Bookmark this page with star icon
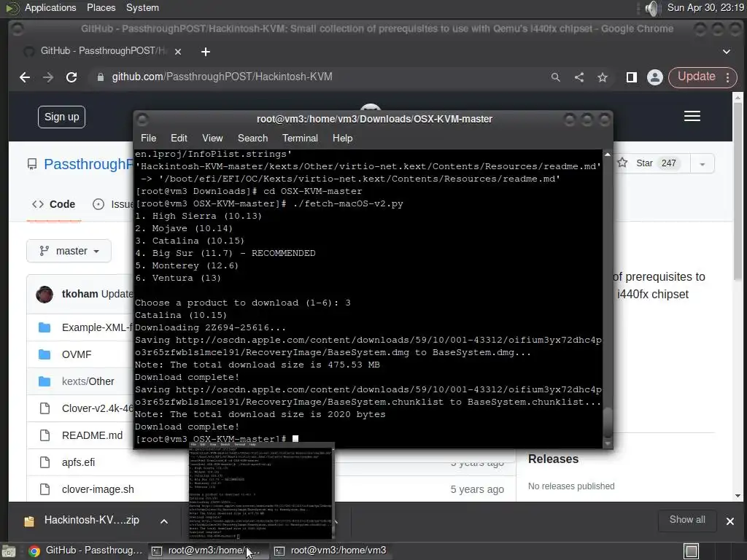Screen dimensions: 747x560 (603, 77)
